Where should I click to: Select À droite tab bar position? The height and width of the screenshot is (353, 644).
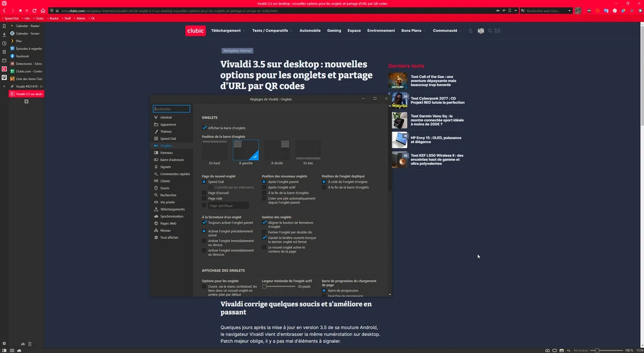pos(277,153)
